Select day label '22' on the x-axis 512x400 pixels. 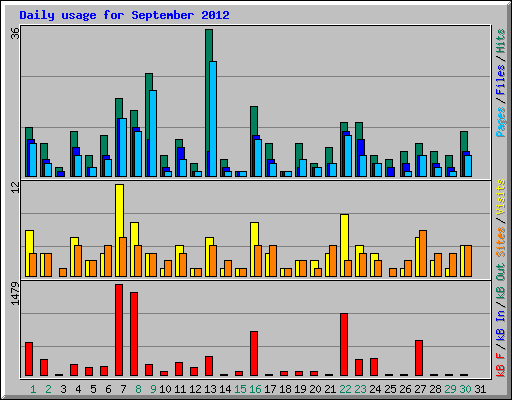click(345, 389)
